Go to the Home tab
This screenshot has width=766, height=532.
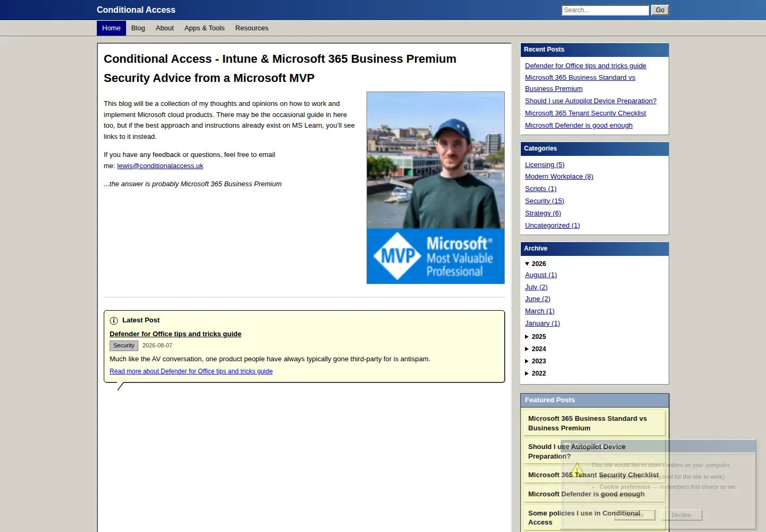point(111,28)
